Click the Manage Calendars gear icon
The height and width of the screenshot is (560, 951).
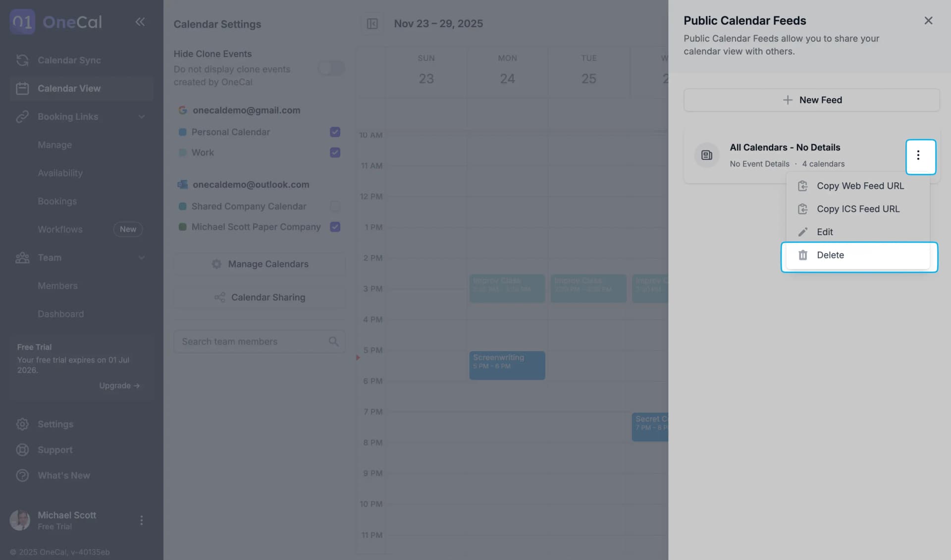216,264
